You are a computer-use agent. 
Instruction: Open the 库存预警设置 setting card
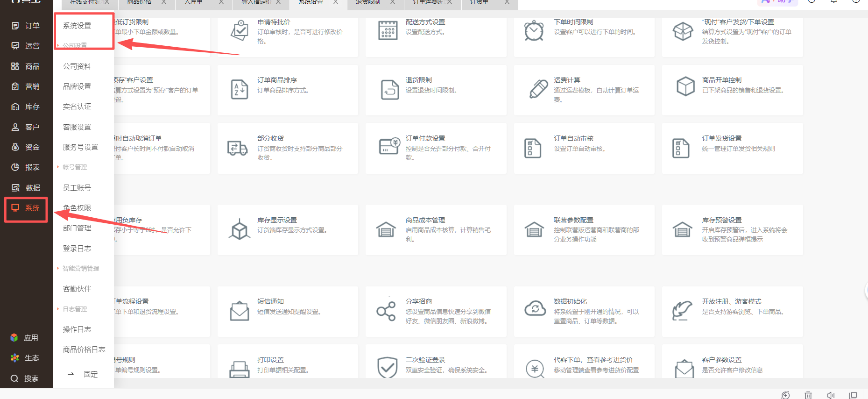[x=732, y=230]
